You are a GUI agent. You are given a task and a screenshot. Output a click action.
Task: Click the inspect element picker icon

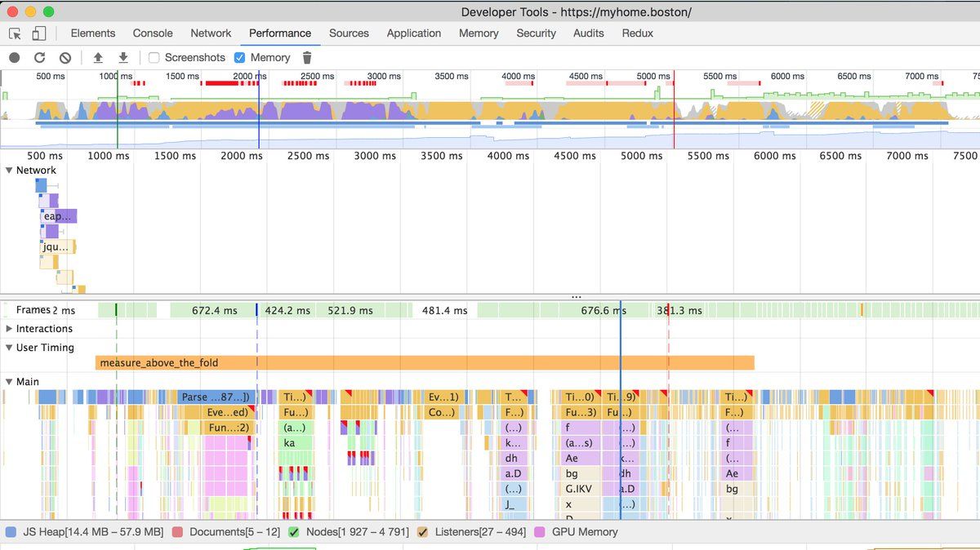pos(15,33)
